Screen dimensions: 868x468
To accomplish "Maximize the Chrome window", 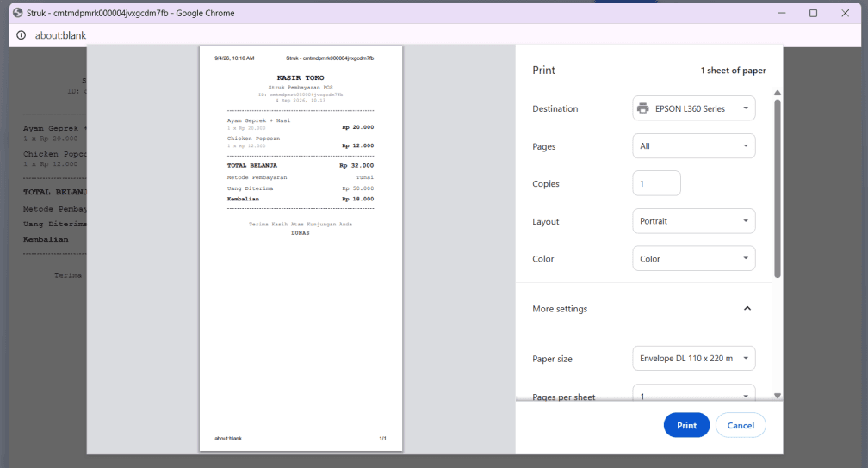I will pos(813,13).
